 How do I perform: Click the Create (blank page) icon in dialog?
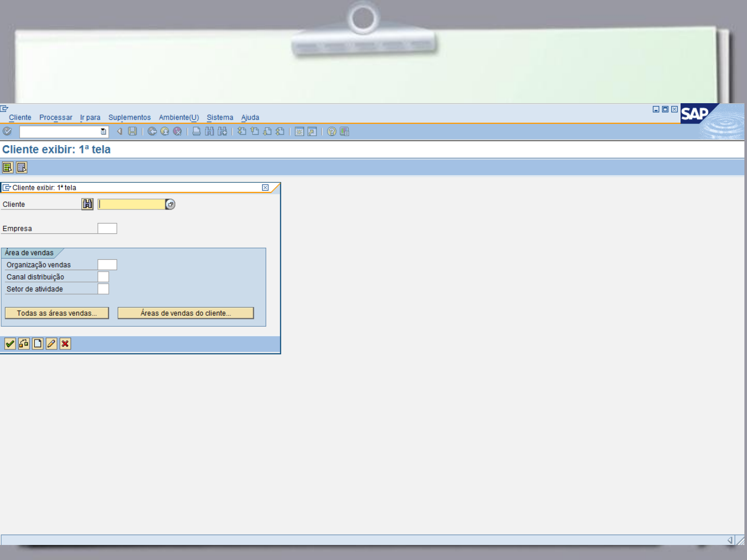point(37,344)
